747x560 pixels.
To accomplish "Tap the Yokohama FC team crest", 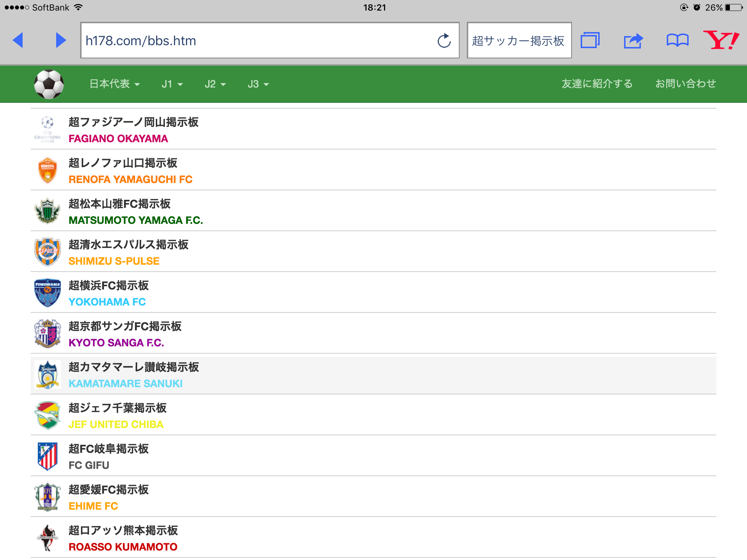I will pos(47,293).
